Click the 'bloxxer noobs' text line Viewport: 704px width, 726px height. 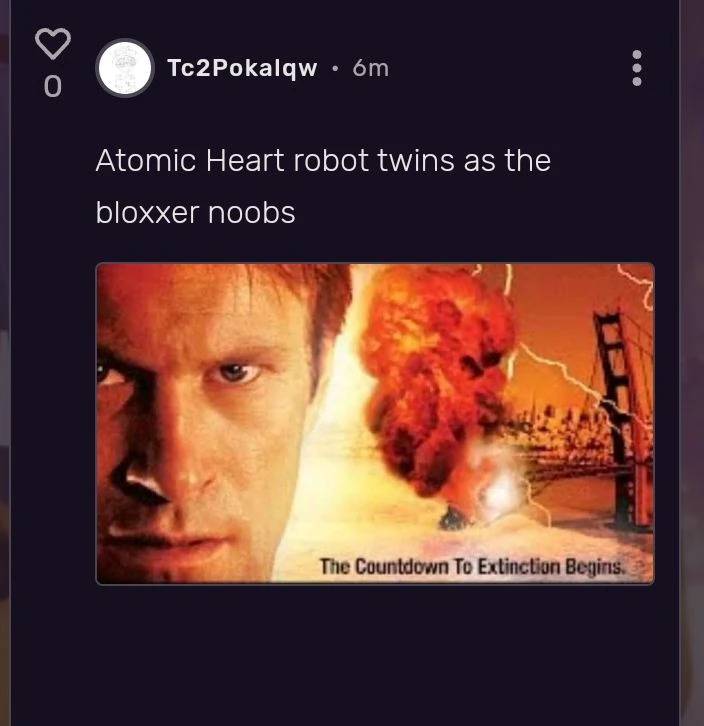point(195,213)
